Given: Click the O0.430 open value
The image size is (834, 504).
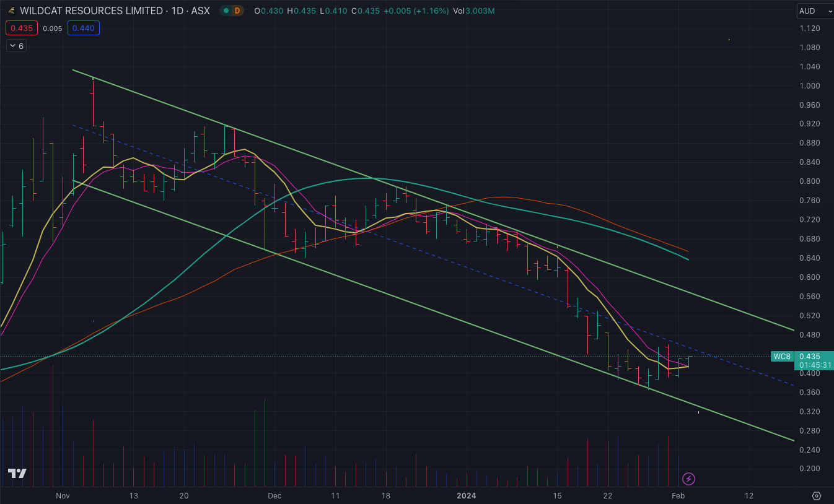Looking at the screenshot, I should coord(268,11).
